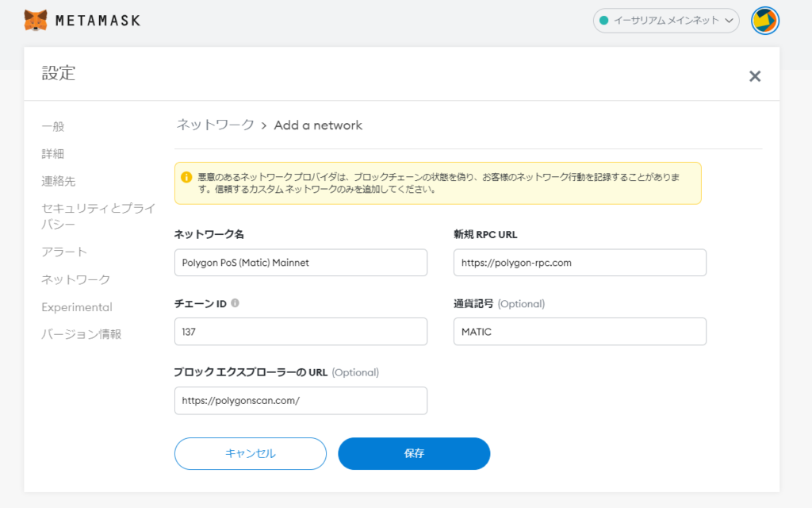Click the chain ID info icon
The image size is (812, 508).
pos(235,303)
